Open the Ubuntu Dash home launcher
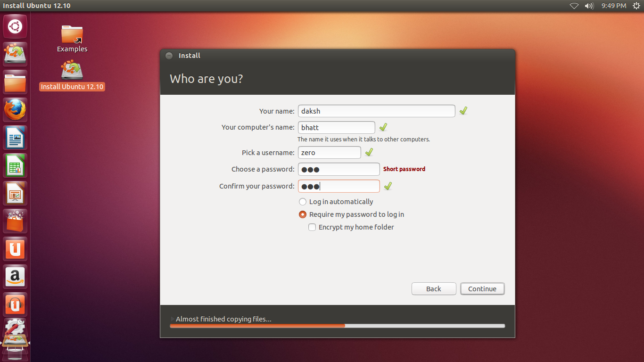The height and width of the screenshot is (362, 644). tap(15, 26)
